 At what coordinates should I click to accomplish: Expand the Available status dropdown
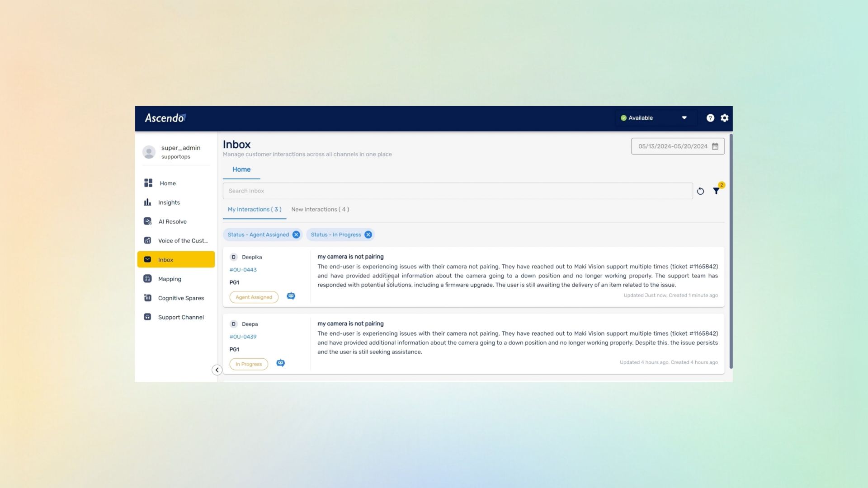coord(684,118)
